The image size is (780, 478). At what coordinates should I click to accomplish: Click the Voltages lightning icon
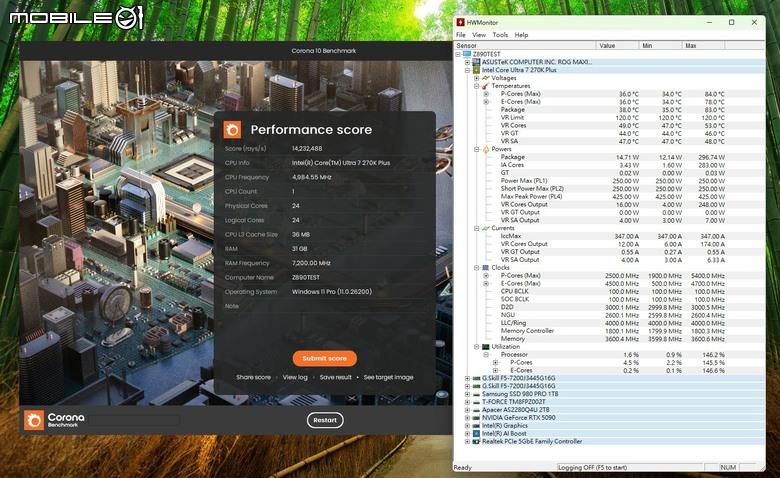click(x=486, y=78)
